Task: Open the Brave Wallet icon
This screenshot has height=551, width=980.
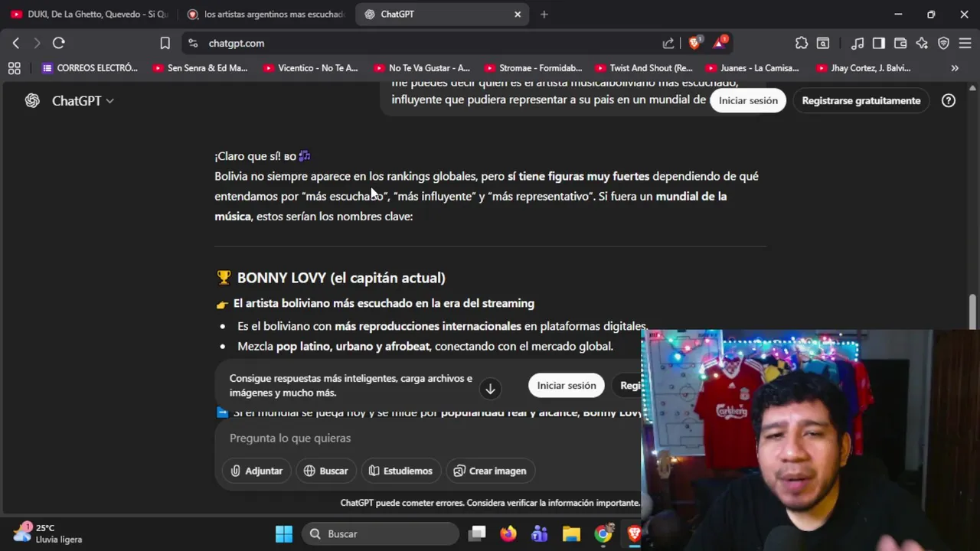Action: [x=900, y=44]
